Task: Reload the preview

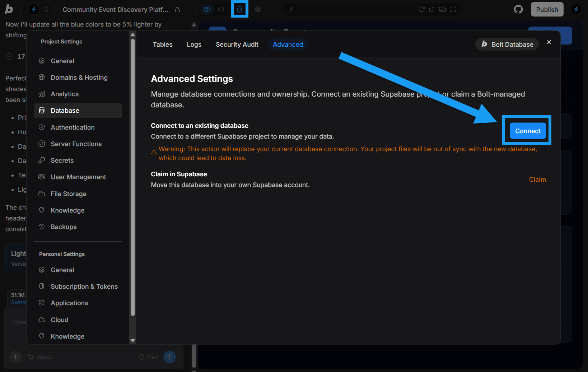Action: tap(422, 9)
